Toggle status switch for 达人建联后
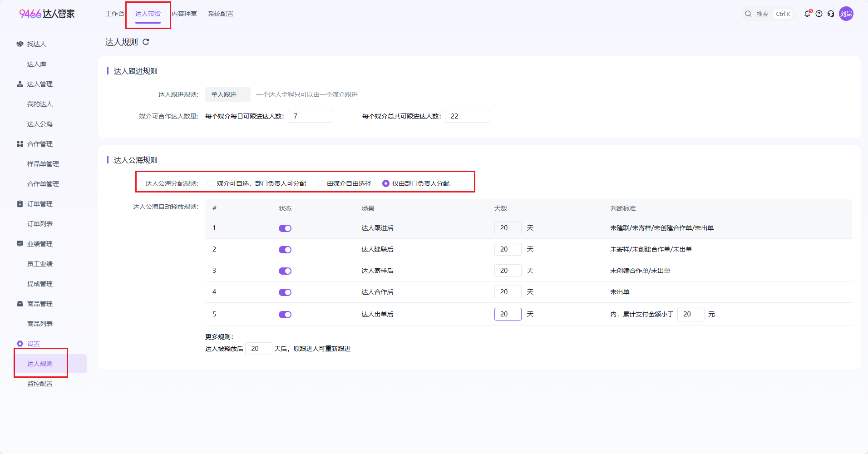Image resolution: width=868 pixels, height=454 pixels. tap(285, 250)
